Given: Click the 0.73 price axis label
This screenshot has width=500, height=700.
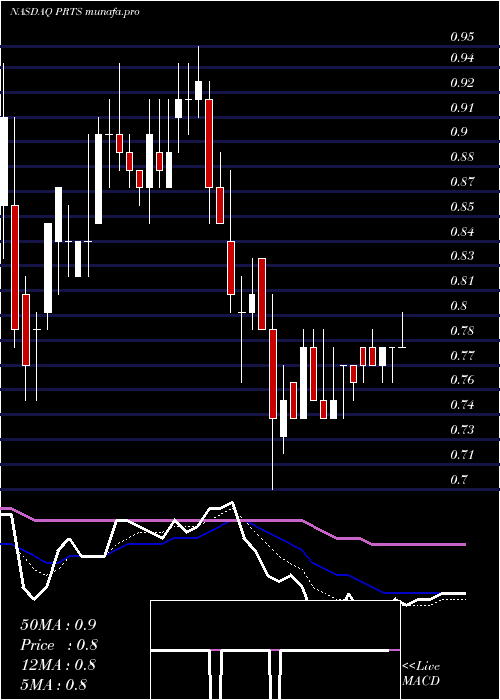Looking at the screenshot, I should coord(462,430).
